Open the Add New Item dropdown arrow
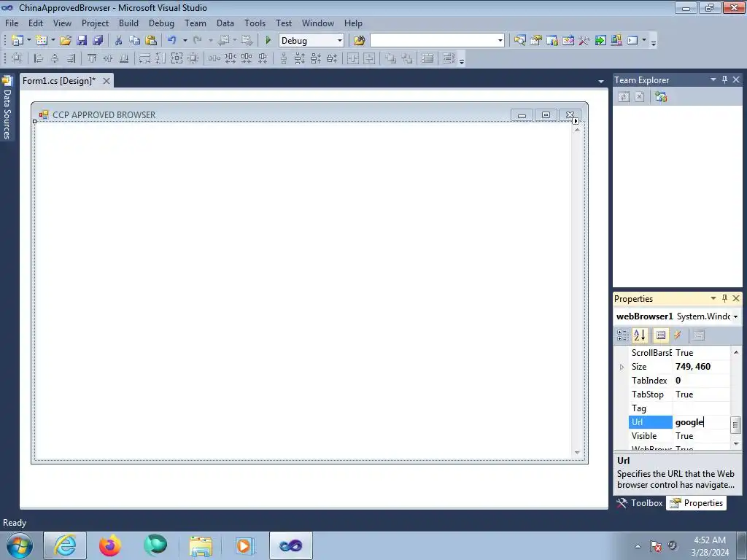747x560 pixels. (53, 41)
